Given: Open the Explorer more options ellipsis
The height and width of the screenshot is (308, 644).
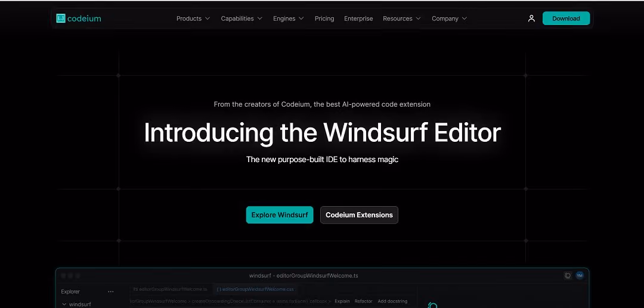Looking at the screenshot, I should click(x=110, y=291).
